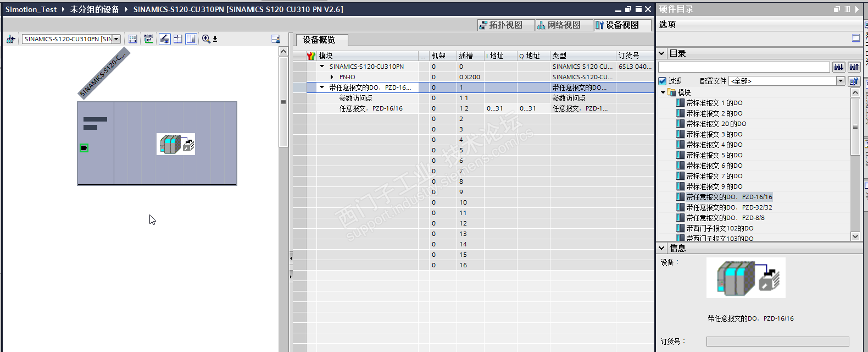Click the show module names icon
Image resolution: width=868 pixels, height=352 pixels.
[x=149, y=39]
